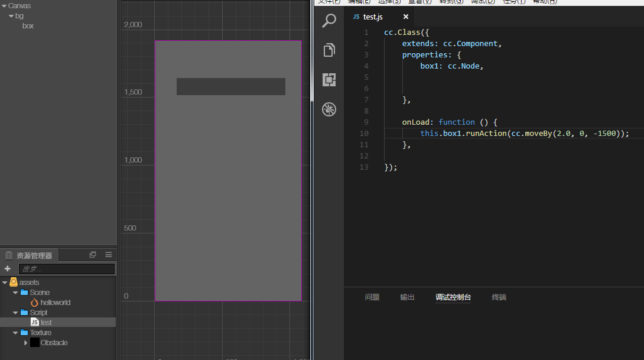Open the VS Code extensions icon

(329, 79)
